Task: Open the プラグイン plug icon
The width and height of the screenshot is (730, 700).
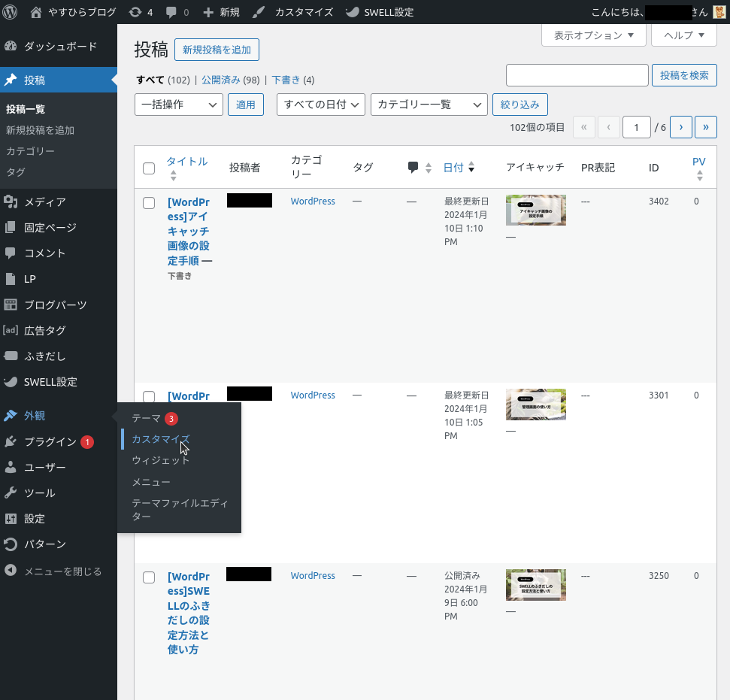Action: point(11,441)
